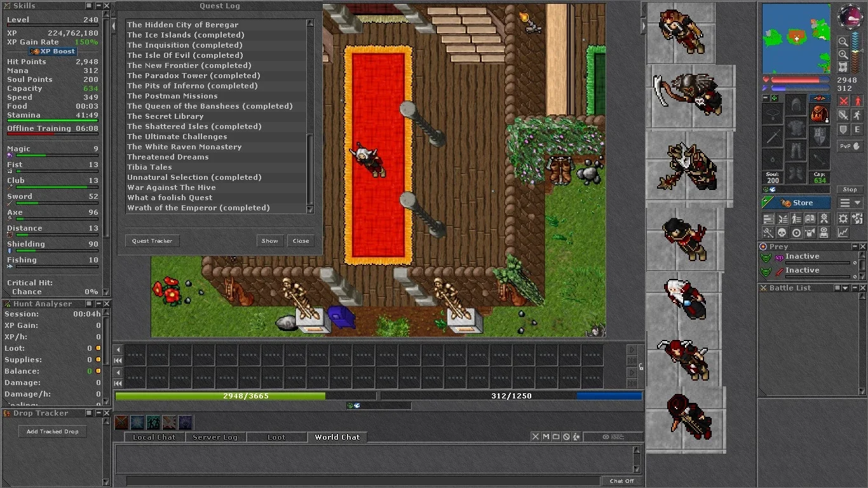Open the analytics chart icon
Screen dimensions: 868x488
tap(843, 233)
